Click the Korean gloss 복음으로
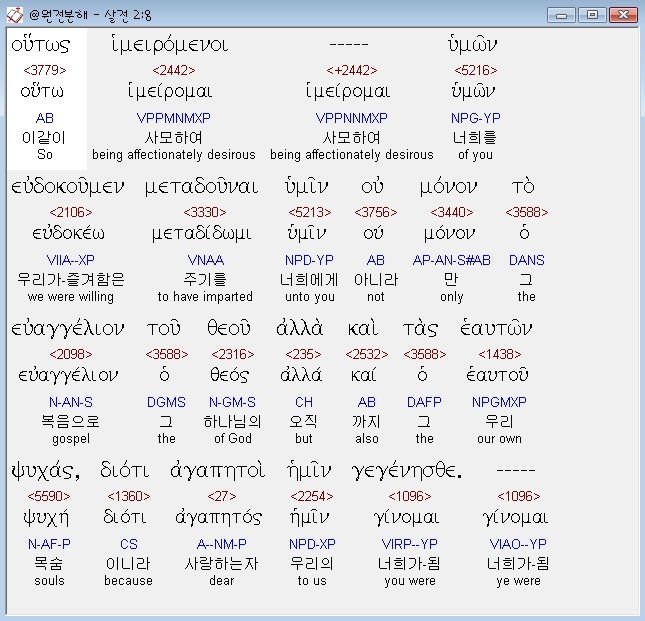This screenshot has height=621, width=645. (x=71, y=422)
